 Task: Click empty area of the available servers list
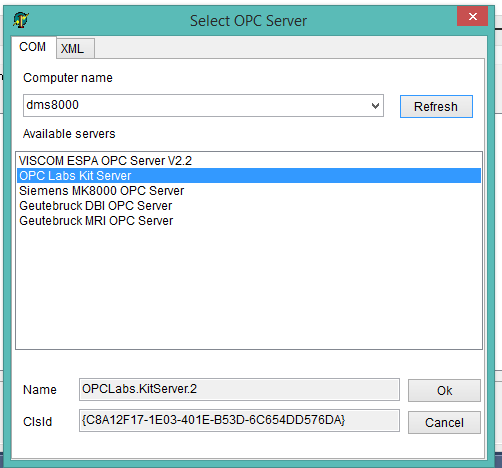point(249,287)
